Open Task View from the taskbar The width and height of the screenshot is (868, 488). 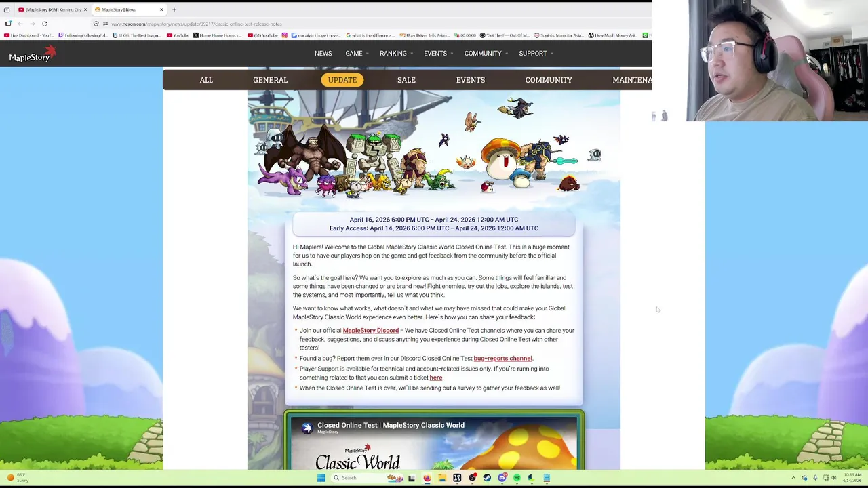click(x=411, y=478)
